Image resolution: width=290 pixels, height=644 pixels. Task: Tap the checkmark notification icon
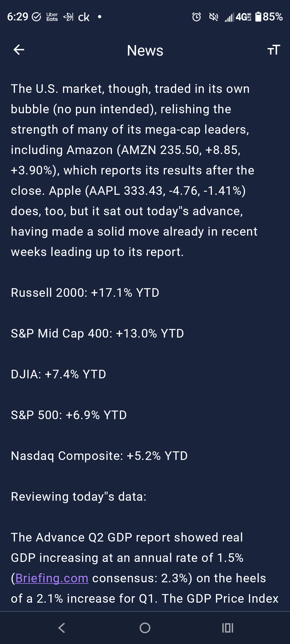point(37,17)
